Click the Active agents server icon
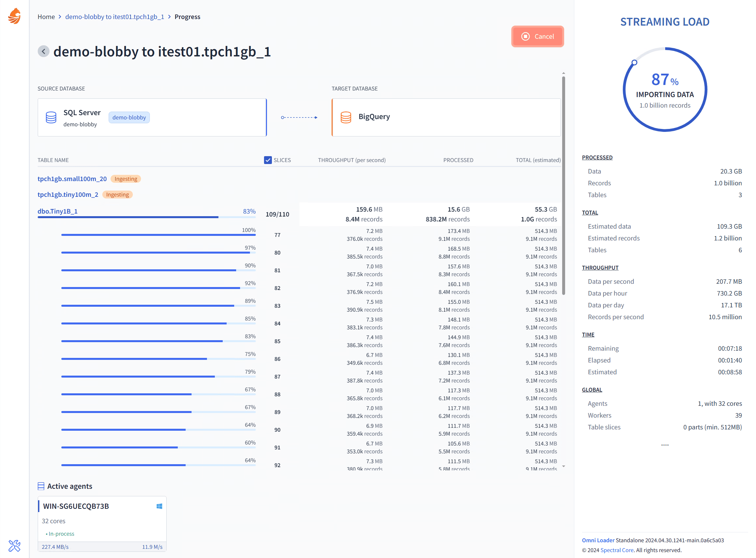Image resolution: width=756 pixels, height=558 pixels. point(41,486)
